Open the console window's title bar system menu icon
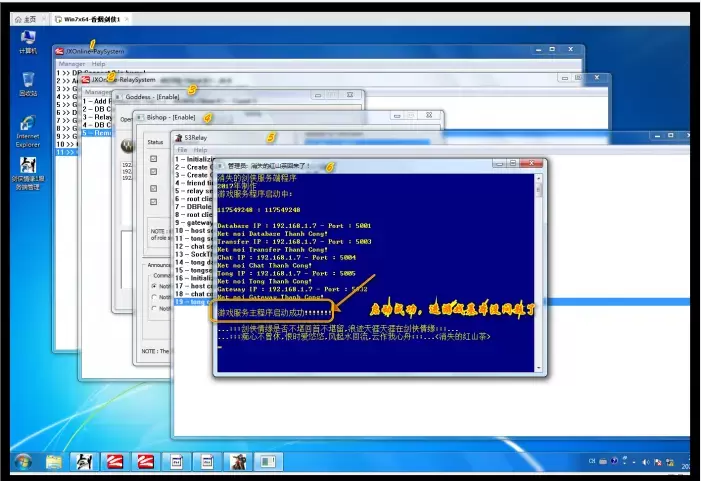The height and width of the screenshot is (481, 701). coord(221,166)
